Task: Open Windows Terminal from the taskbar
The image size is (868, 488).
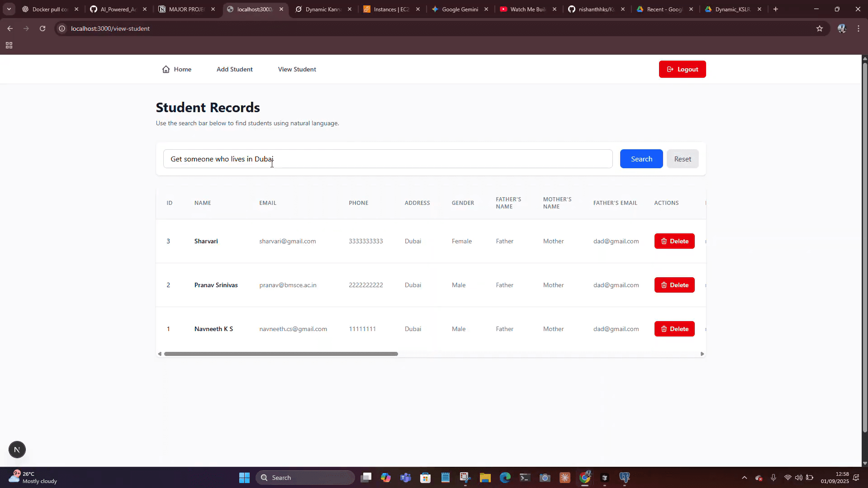Action: coord(525,478)
